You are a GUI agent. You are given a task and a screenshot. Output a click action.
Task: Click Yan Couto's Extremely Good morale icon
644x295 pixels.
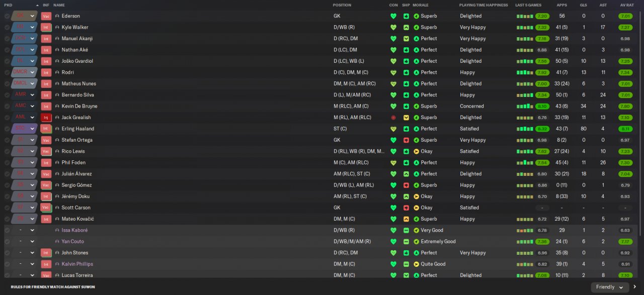(416, 242)
